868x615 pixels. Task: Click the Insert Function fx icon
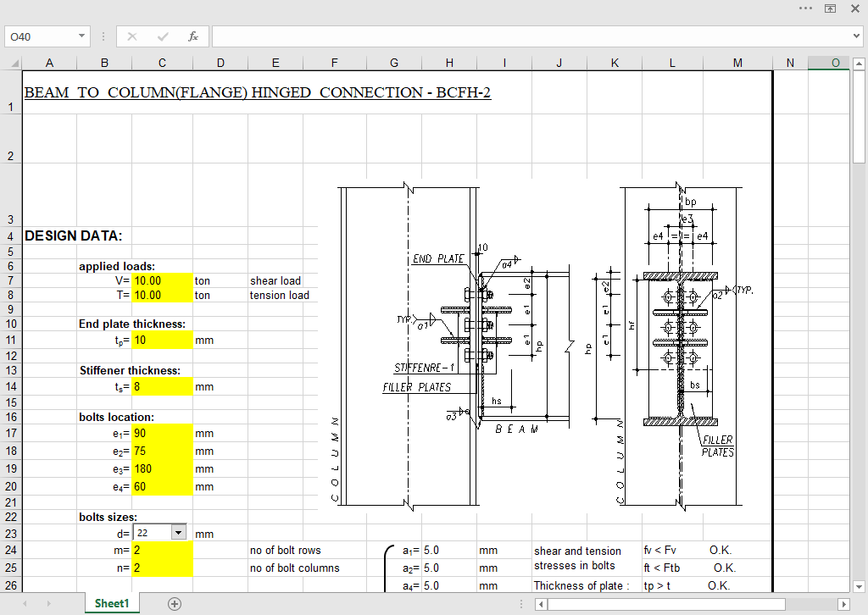[x=192, y=36]
